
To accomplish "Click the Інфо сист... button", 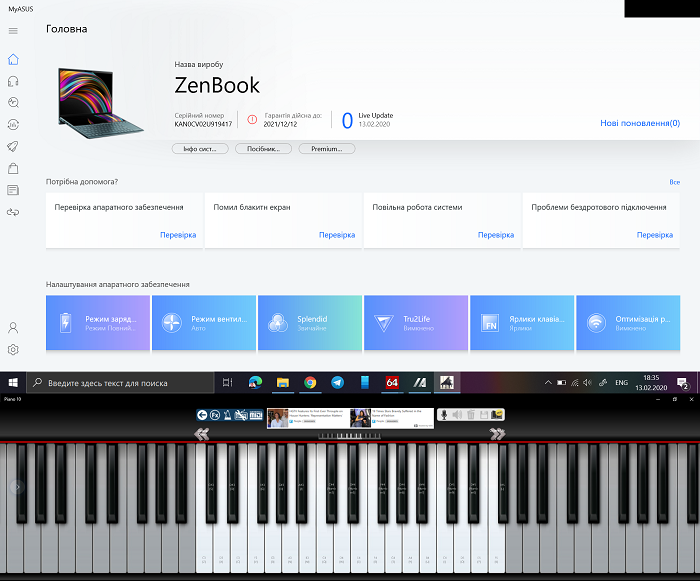I will pos(200,149).
